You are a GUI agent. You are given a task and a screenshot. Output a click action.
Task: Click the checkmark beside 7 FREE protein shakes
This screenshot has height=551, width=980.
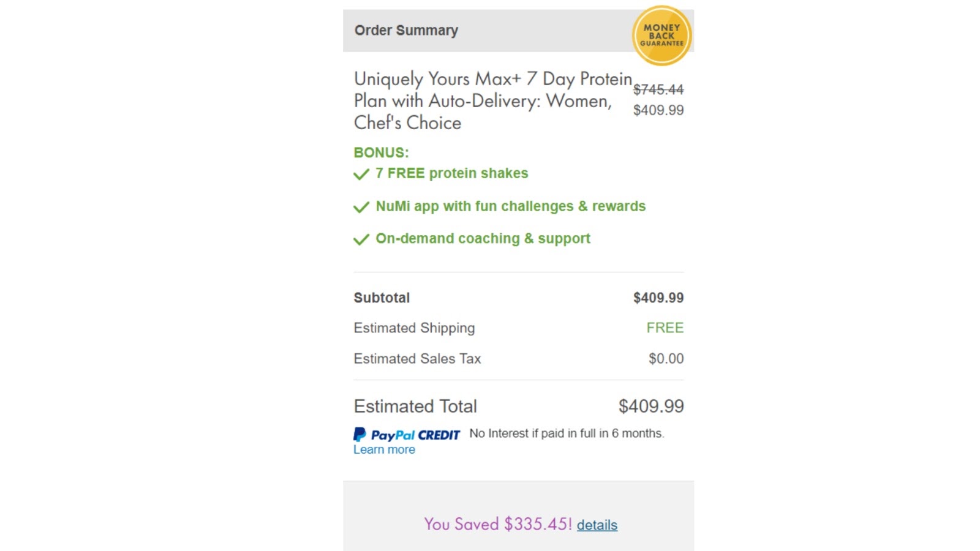click(361, 174)
